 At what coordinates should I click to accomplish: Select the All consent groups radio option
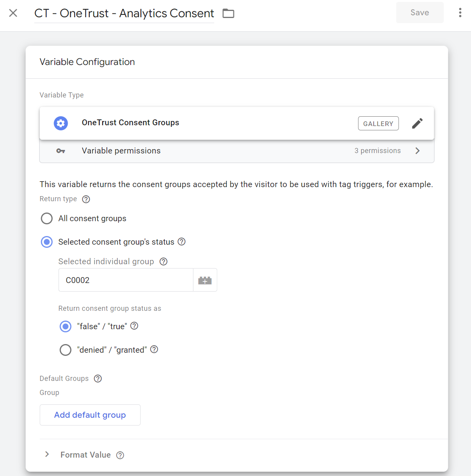point(47,218)
